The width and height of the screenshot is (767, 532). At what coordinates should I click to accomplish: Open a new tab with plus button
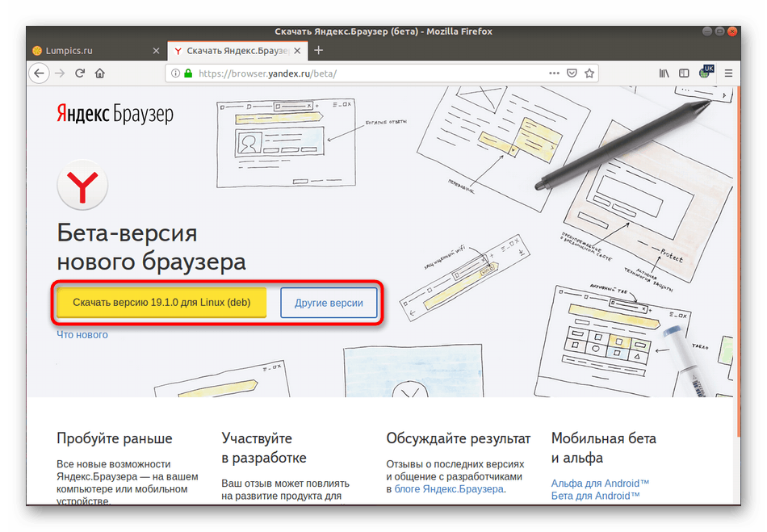coord(318,50)
